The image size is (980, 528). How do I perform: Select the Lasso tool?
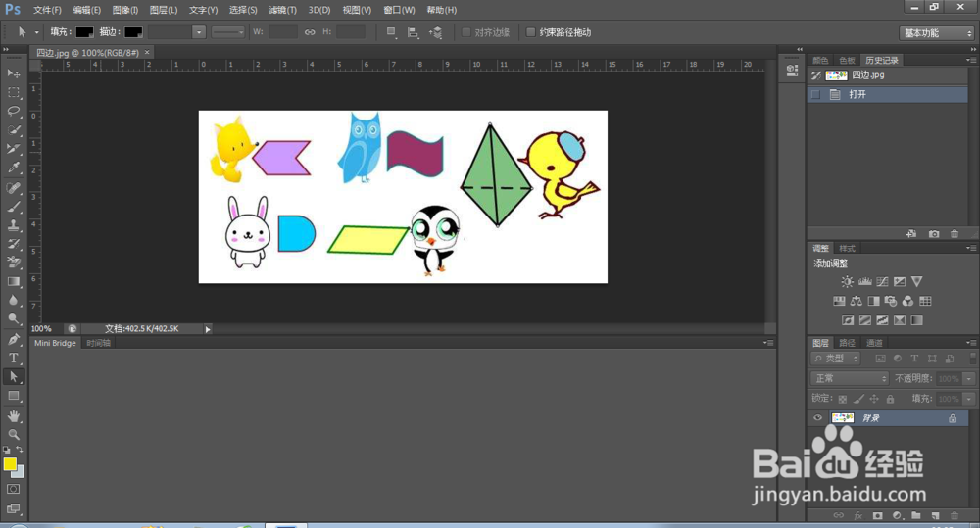(x=13, y=112)
